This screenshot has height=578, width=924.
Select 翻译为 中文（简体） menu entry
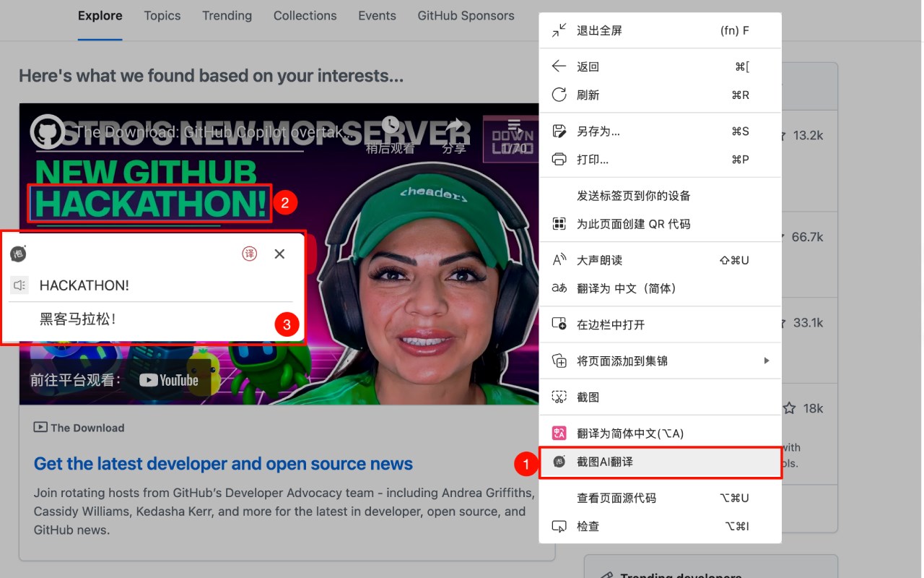[x=660, y=288]
